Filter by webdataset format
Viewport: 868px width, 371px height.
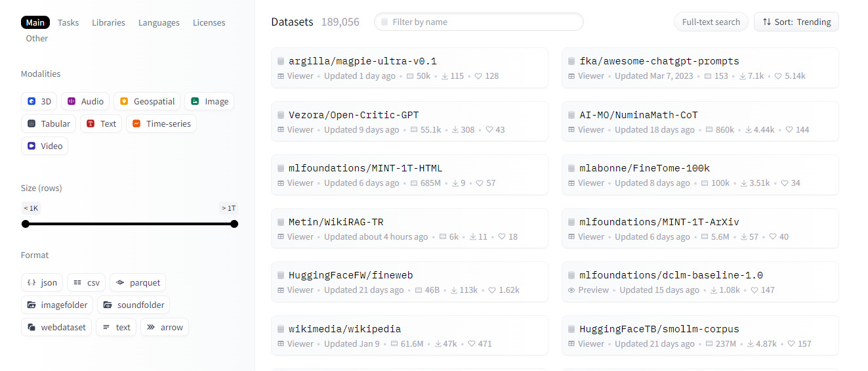[x=56, y=327]
